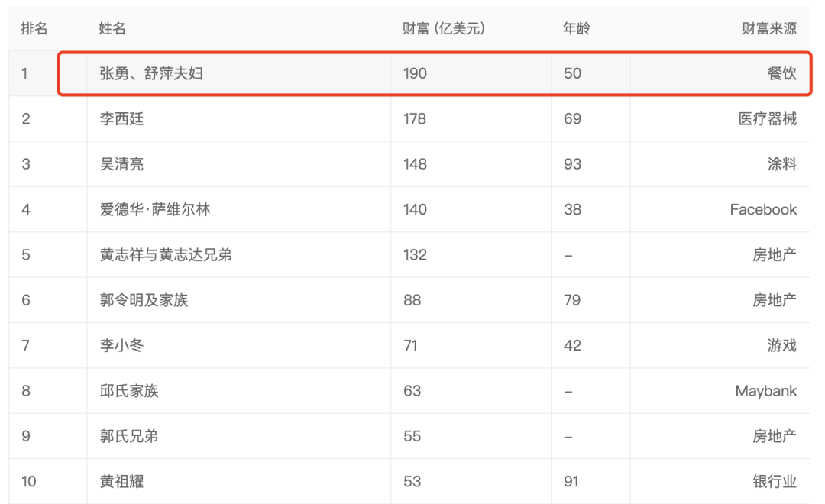The width and height of the screenshot is (825, 504).
Task: Click the 姓名 column header
Action: (112, 28)
